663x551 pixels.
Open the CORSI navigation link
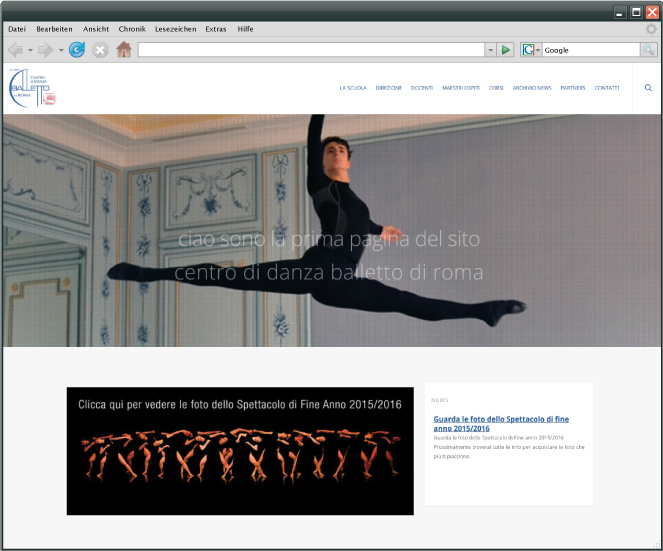pos(496,88)
